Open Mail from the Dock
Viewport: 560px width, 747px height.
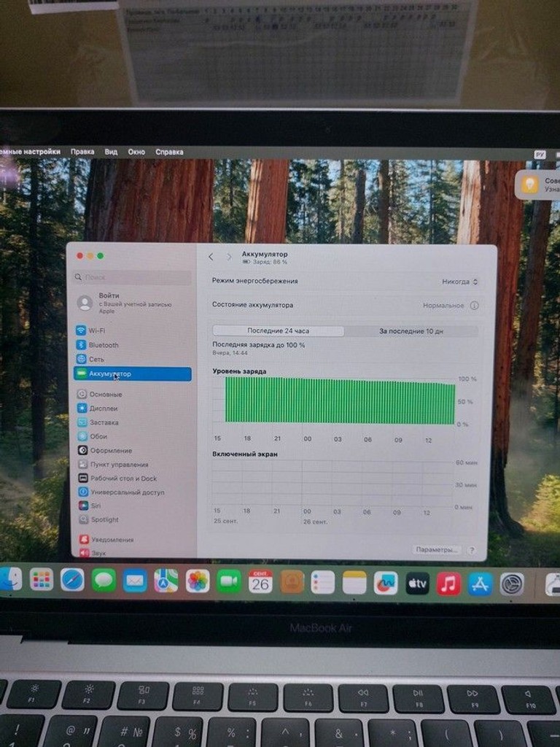[x=135, y=581]
